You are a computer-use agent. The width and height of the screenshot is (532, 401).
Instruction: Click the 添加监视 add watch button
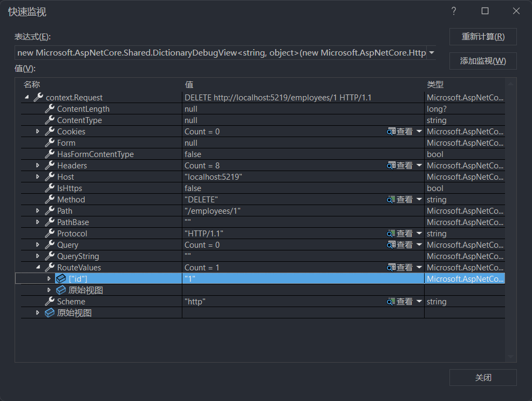coord(483,61)
